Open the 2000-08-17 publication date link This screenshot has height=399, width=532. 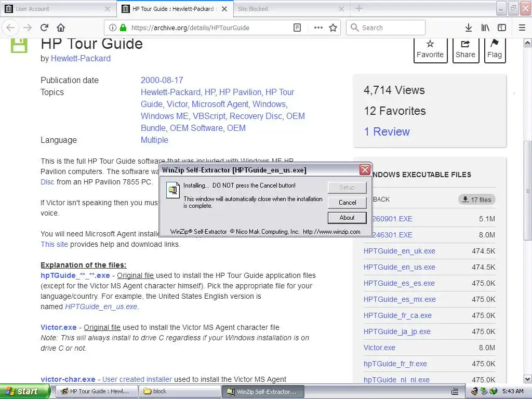[x=162, y=80]
